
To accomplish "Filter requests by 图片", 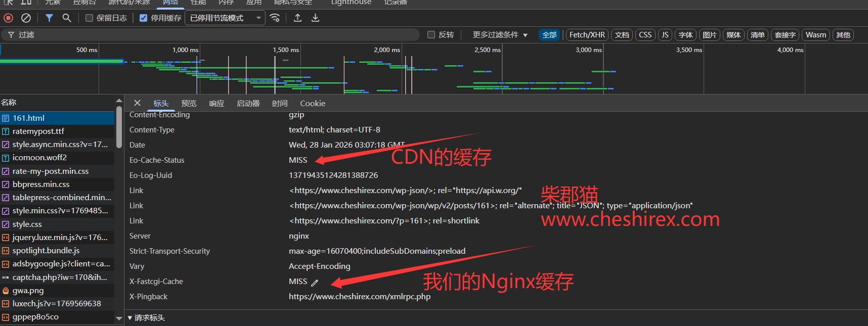I will click(x=709, y=35).
